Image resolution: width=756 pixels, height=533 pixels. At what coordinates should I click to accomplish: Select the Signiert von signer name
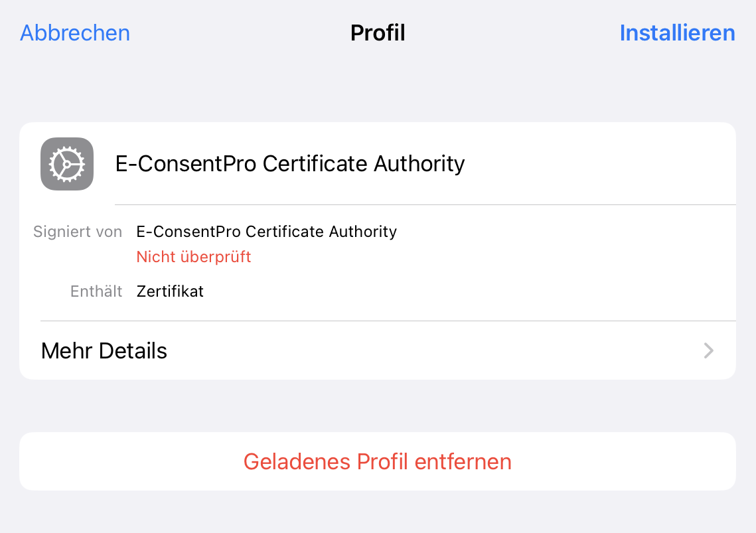coord(267,232)
